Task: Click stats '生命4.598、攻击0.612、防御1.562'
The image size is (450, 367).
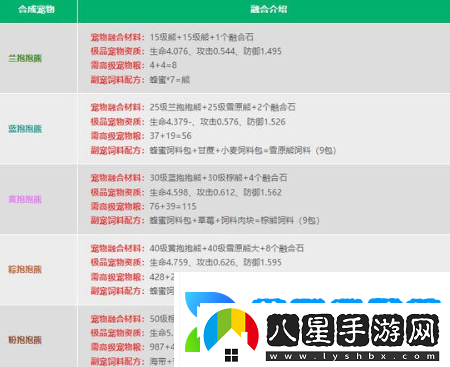Action: [x=216, y=192]
